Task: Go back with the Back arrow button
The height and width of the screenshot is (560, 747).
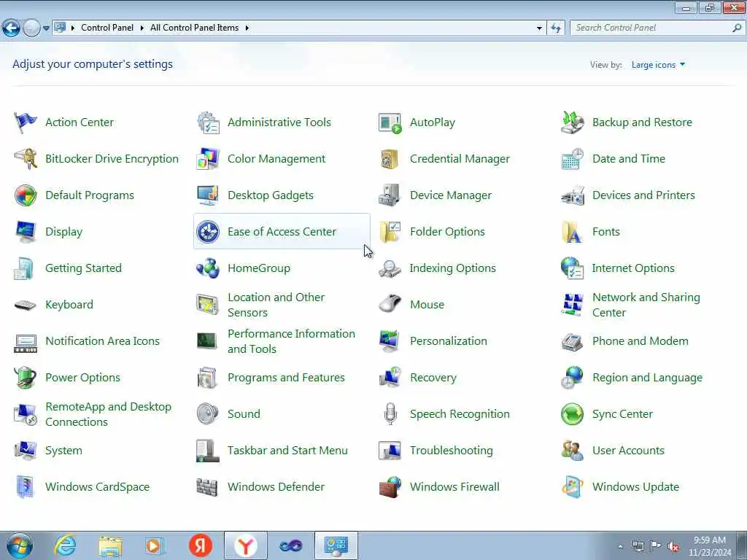Action: tap(11, 28)
